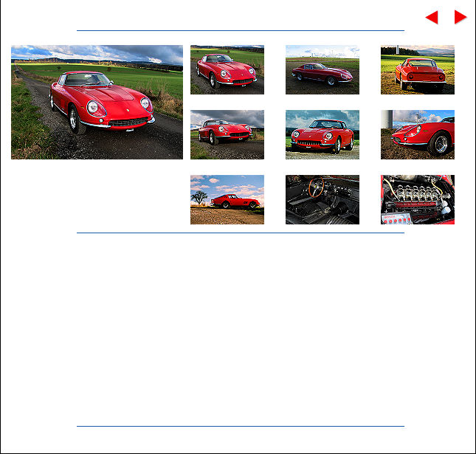The height and width of the screenshot is (454, 476).
Task: Select thumbnail of car front view on gravel path
Action: pyautogui.click(x=227, y=69)
